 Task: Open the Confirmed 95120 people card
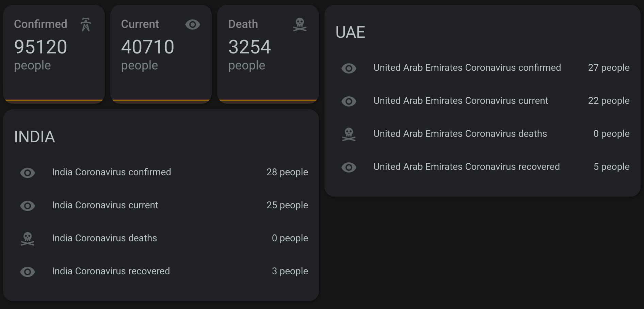[54, 54]
